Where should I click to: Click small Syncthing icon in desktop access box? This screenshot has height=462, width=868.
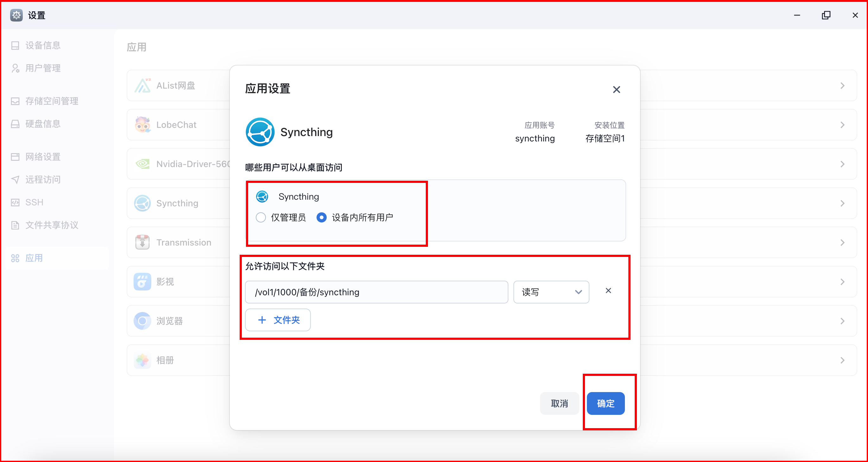(262, 196)
